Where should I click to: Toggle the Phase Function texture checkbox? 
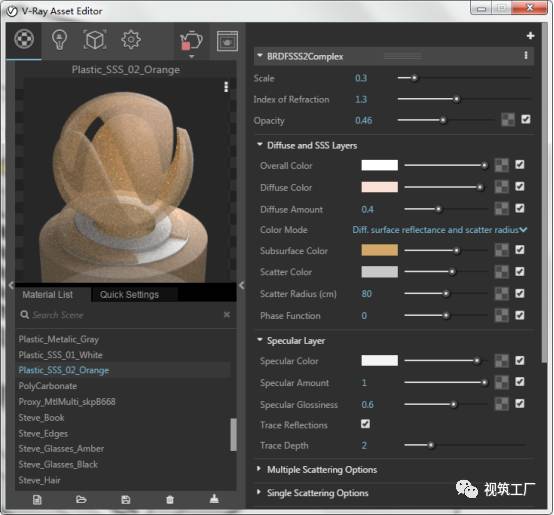(x=520, y=315)
